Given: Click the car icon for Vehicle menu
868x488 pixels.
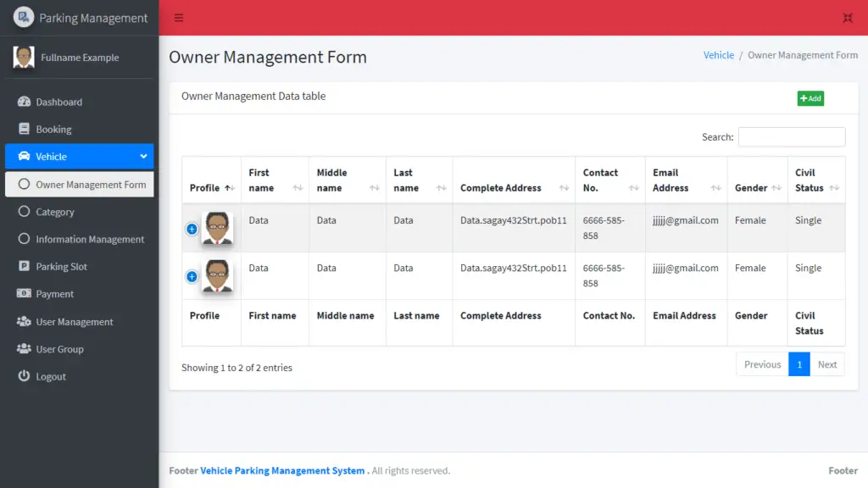Looking at the screenshot, I should [x=24, y=156].
